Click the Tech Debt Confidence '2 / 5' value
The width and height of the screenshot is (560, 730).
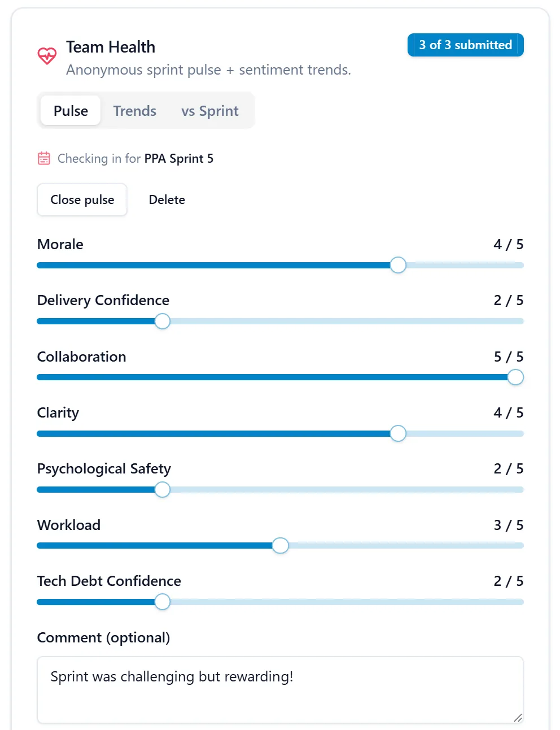[509, 581]
